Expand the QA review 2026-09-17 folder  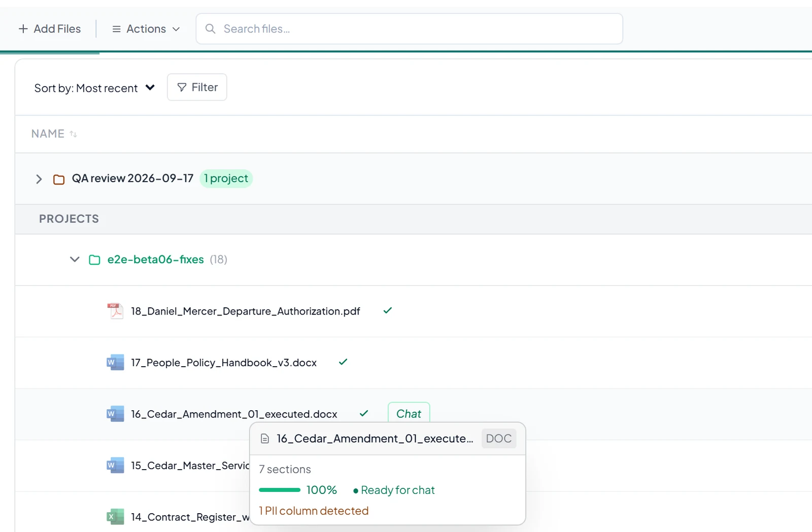[x=39, y=179]
